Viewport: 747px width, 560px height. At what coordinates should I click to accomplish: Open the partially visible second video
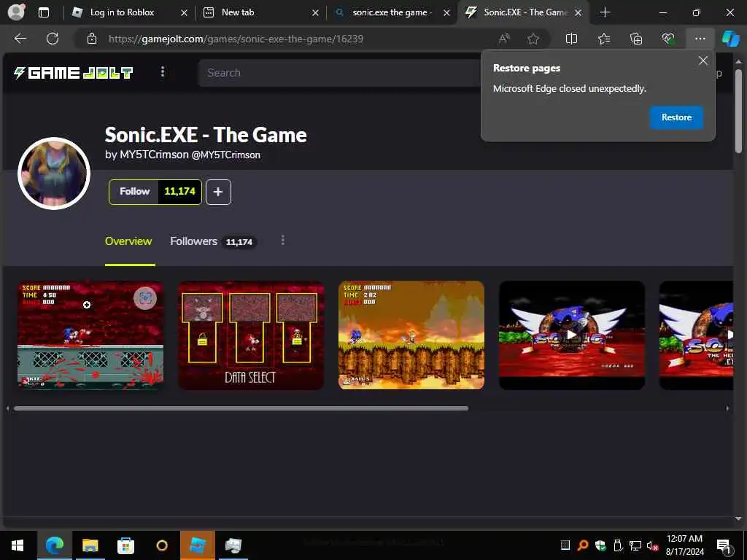pos(696,335)
